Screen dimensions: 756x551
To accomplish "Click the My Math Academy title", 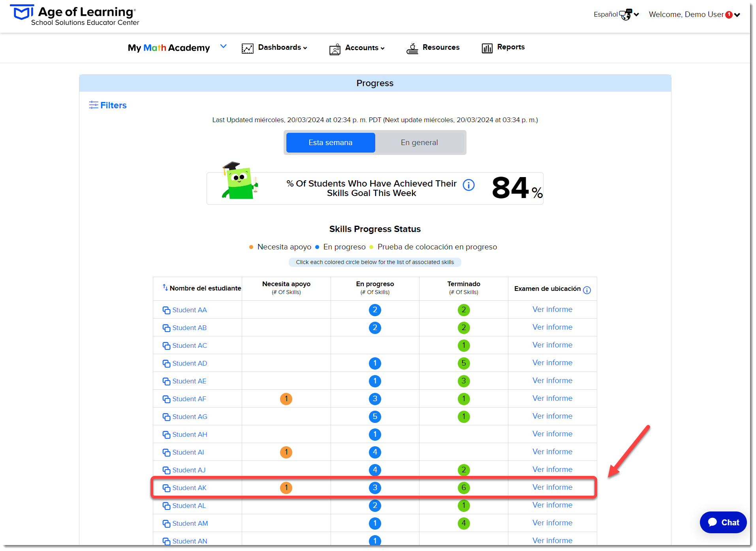I will [x=169, y=48].
